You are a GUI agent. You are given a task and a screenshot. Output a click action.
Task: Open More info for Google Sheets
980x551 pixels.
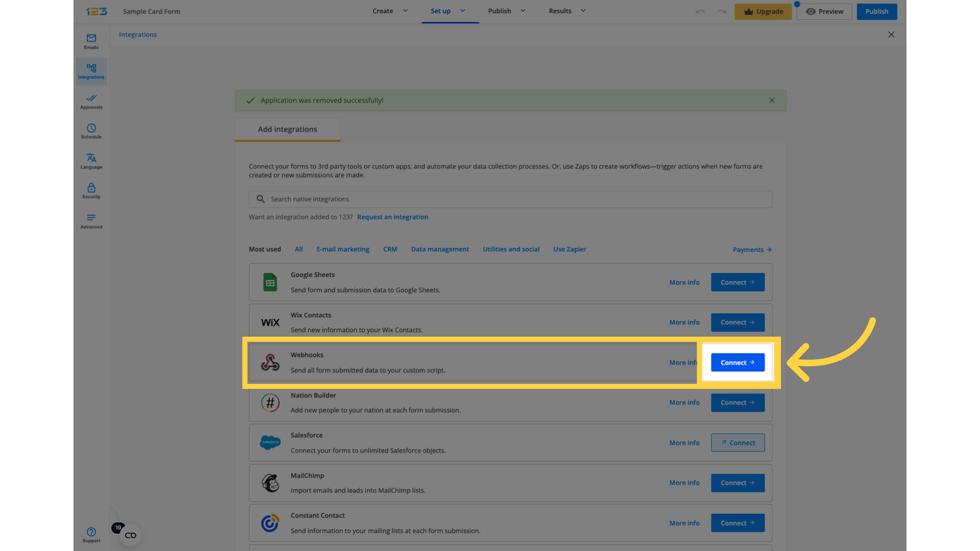(x=684, y=283)
